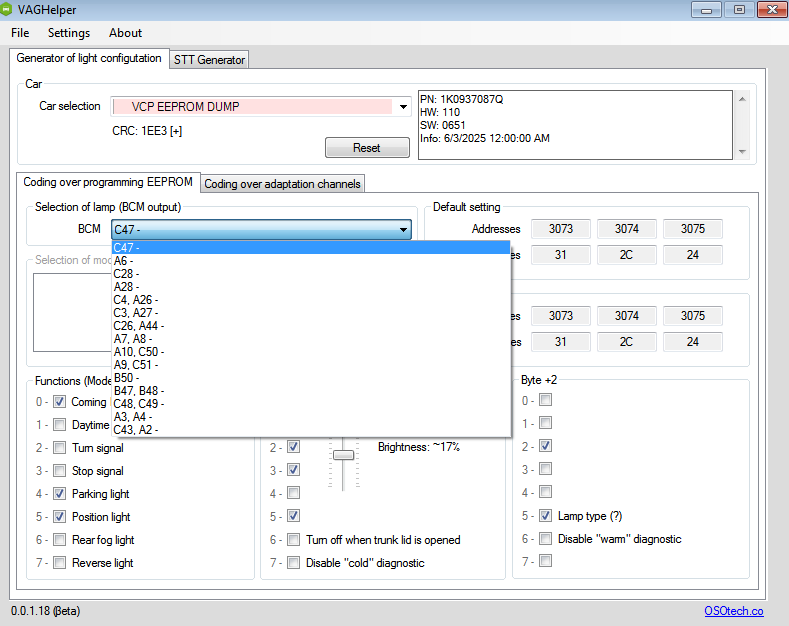Click the [+] next to CRC: 1EE3
Screen dimensions: 789x626
[x=176, y=131]
